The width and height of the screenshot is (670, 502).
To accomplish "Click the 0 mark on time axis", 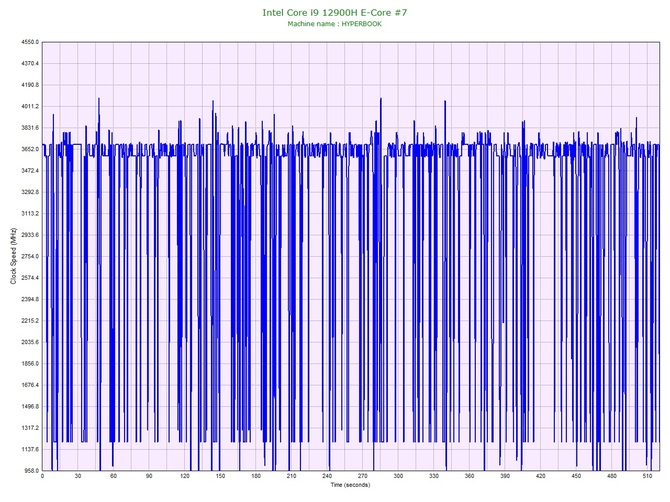I will (x=42, y=476).
